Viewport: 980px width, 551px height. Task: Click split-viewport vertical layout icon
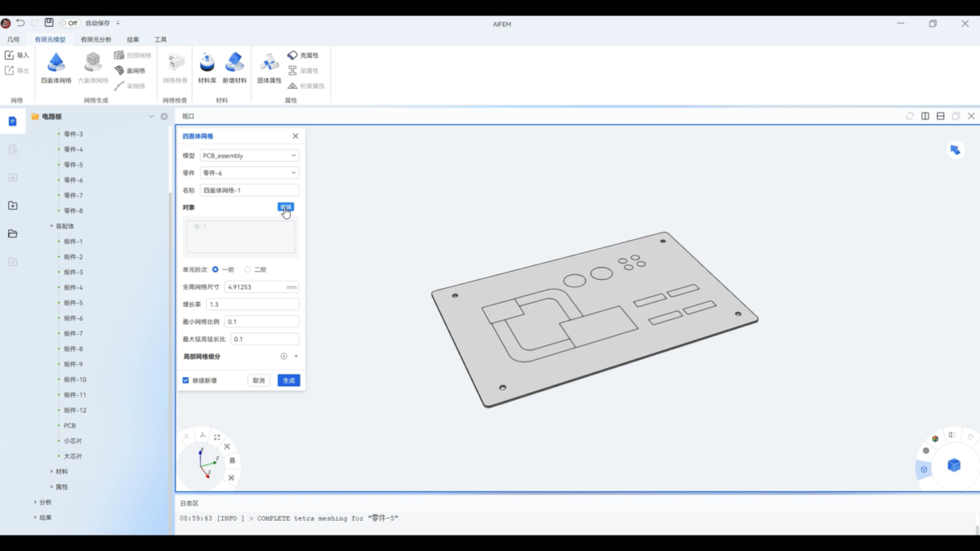coord(925,116)
